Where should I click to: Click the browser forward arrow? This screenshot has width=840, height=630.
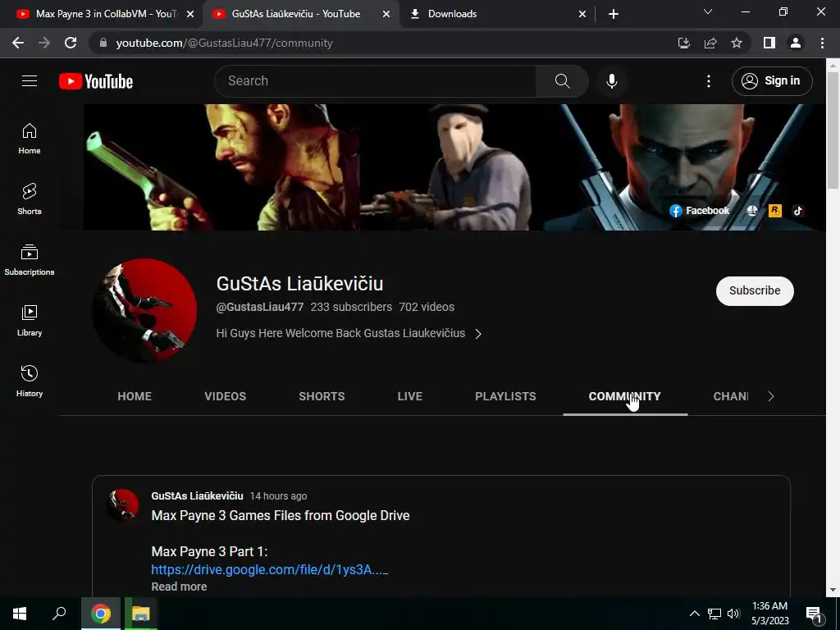pos(44,43)
